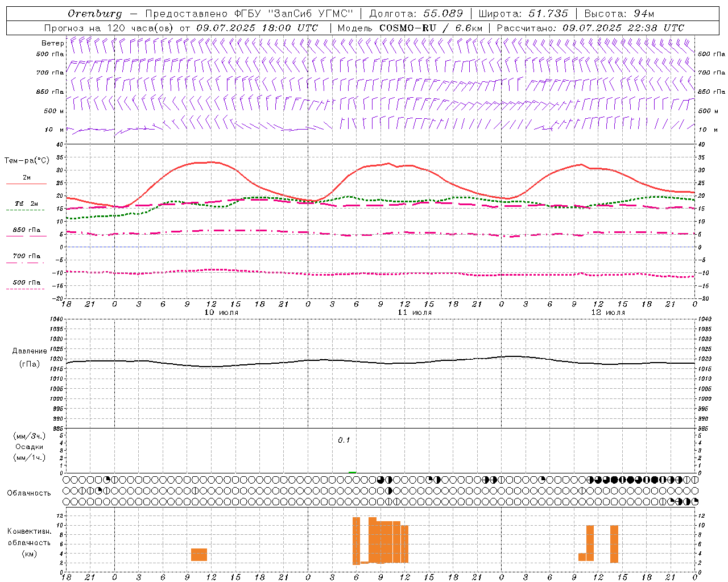Click the "Рассчитано: 09.07.2025 22:38 UTC" text

[x=590, y=28]
